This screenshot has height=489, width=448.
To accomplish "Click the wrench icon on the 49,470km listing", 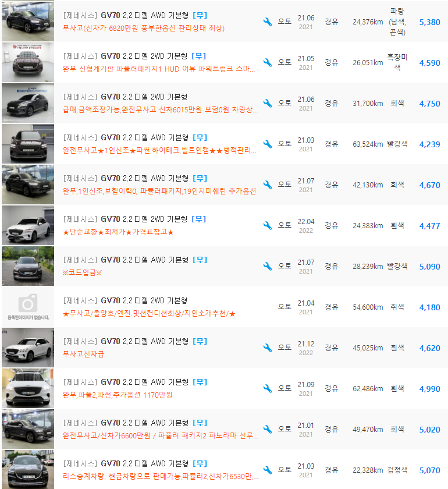I will point(268,430).
